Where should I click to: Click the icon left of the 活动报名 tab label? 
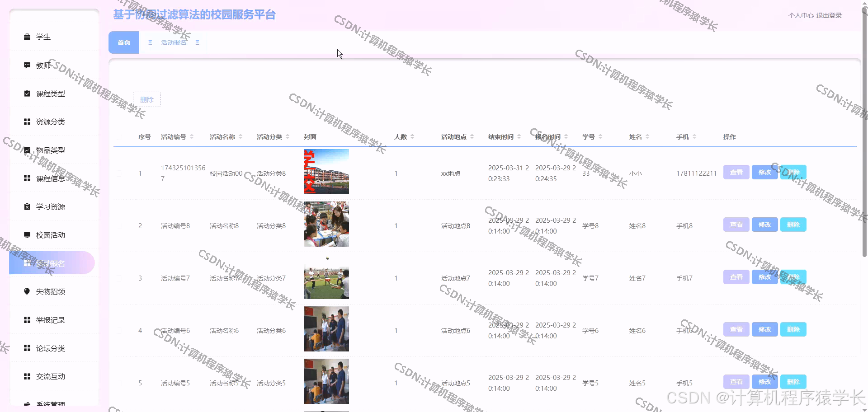(150, 42)
